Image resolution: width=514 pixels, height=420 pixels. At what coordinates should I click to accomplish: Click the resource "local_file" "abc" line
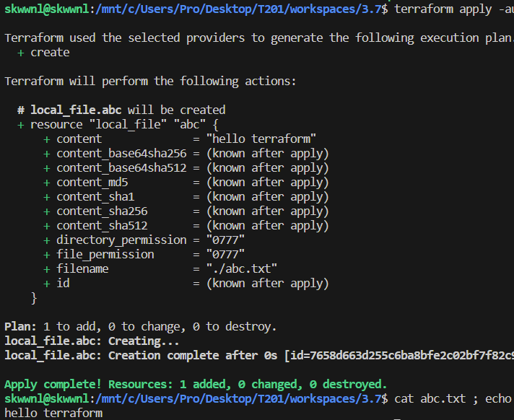(x=118, y=125)
